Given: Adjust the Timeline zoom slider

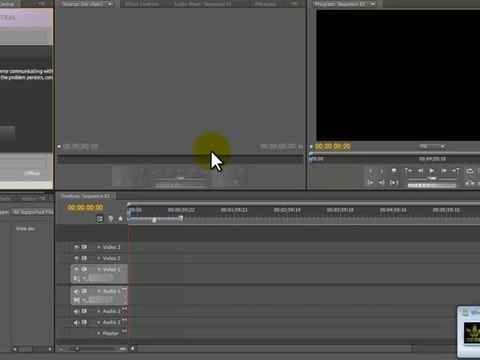Looking at the screenshot, I should coord(77,349).
